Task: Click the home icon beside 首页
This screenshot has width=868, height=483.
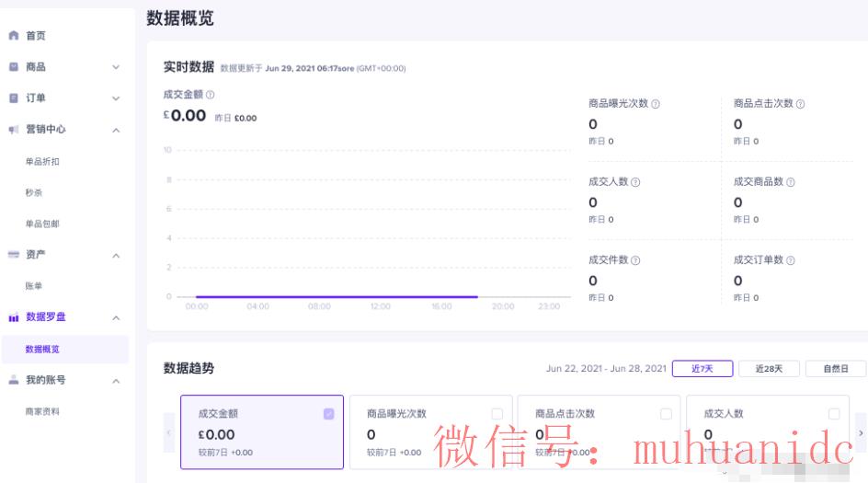Action: point(14,36)
